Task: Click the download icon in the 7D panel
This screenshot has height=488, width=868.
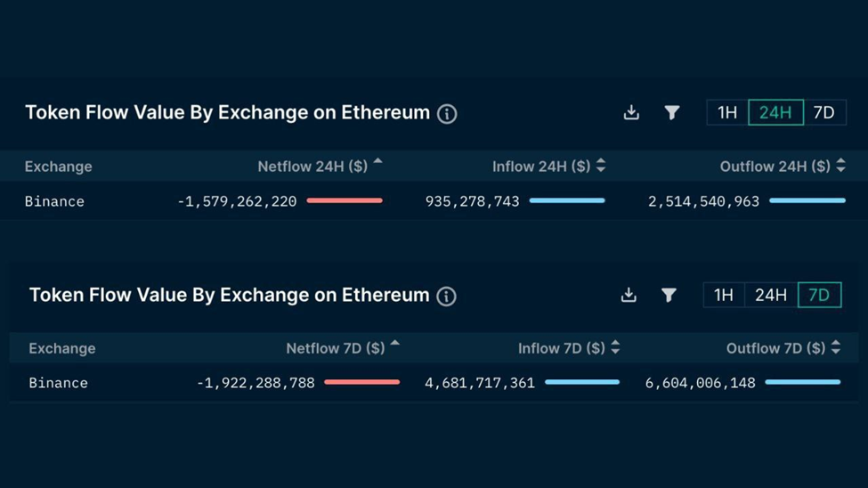Action: click(629, 295)
